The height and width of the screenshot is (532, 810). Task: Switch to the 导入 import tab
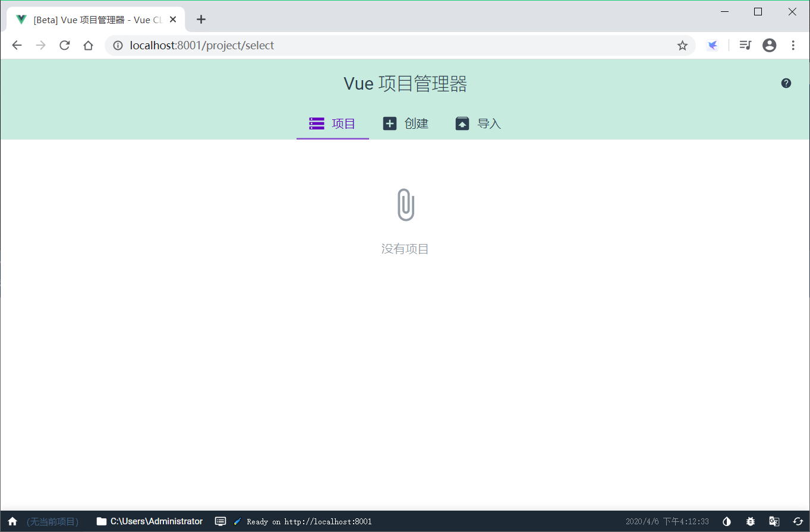478,123
